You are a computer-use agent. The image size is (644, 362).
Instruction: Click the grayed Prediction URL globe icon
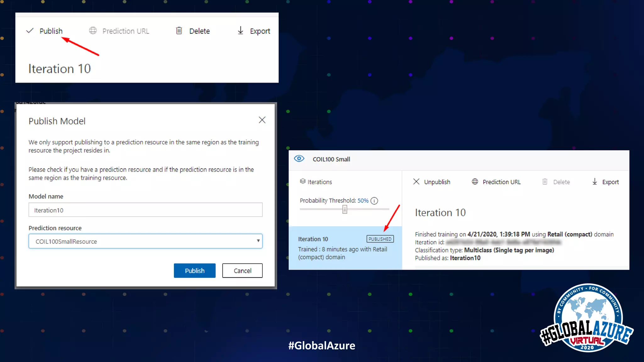click(93, 30)
